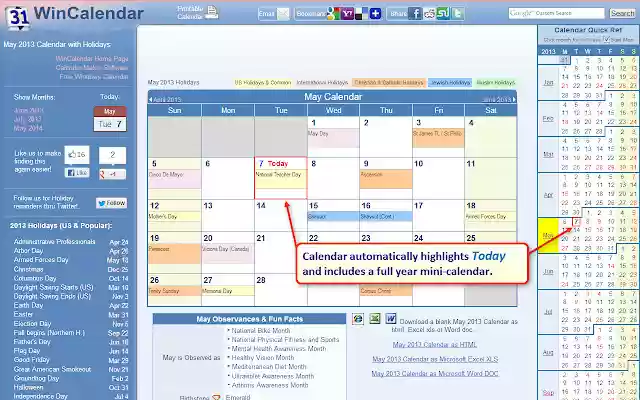Select Mar in Calendar Quick Ref

(548, 154)
